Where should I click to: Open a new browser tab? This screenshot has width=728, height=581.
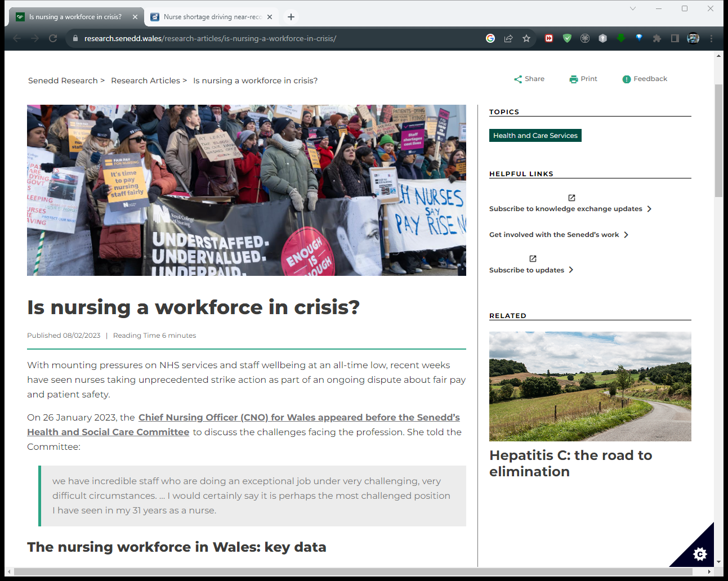(291, 17)
